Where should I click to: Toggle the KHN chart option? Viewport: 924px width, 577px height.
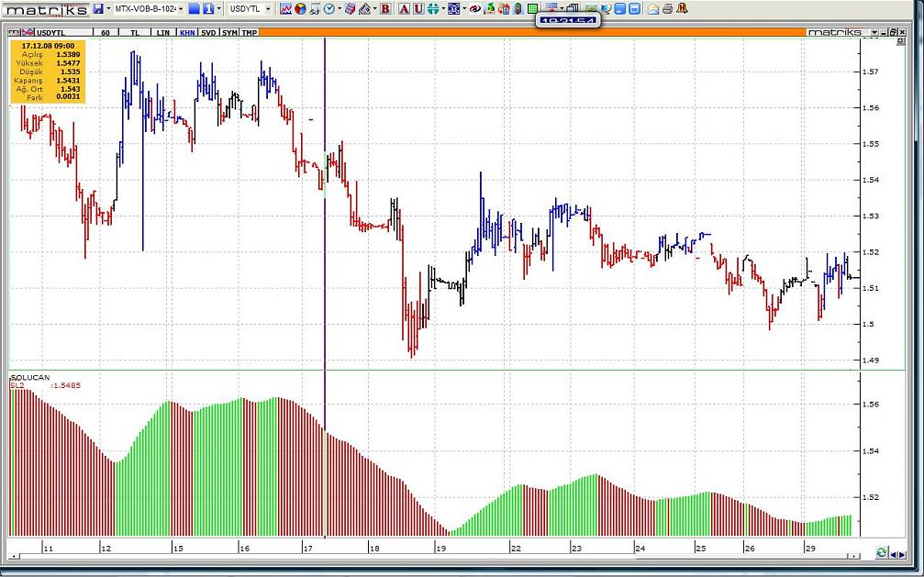tap(186, 32)
